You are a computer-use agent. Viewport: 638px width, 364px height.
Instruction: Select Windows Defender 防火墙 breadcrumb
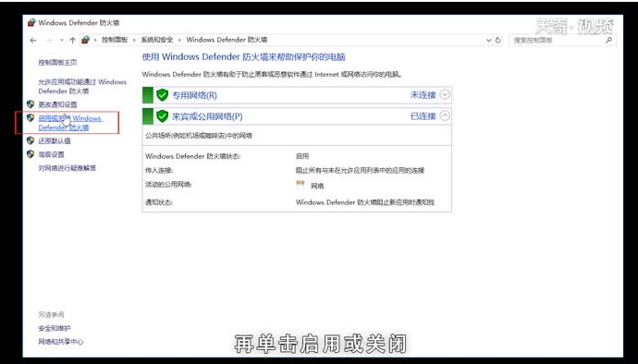coord(227,40)
